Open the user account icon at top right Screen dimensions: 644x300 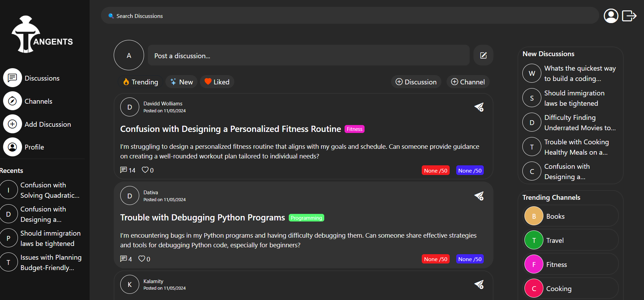tap(611, 16)
